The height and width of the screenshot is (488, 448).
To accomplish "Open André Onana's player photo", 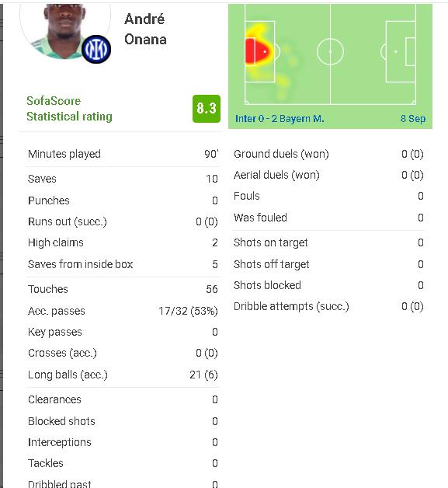I will click(65, 31).
